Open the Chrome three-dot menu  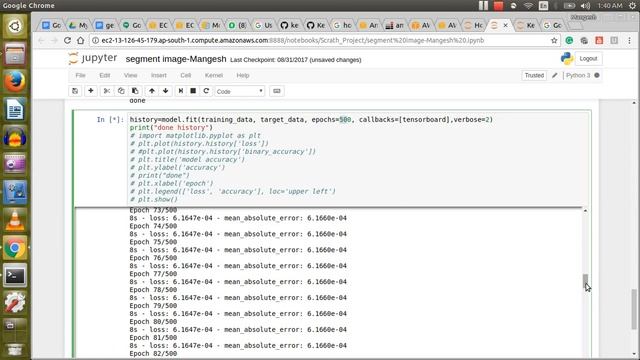[629, 40]
